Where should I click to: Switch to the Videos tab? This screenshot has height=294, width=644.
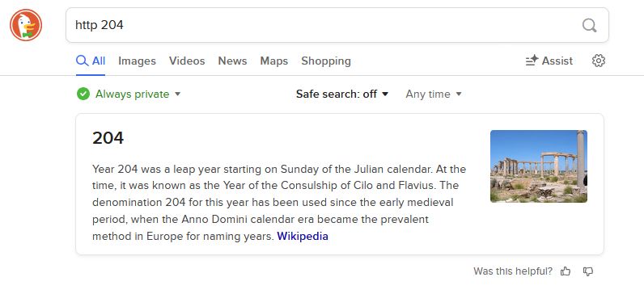(187, 61)
